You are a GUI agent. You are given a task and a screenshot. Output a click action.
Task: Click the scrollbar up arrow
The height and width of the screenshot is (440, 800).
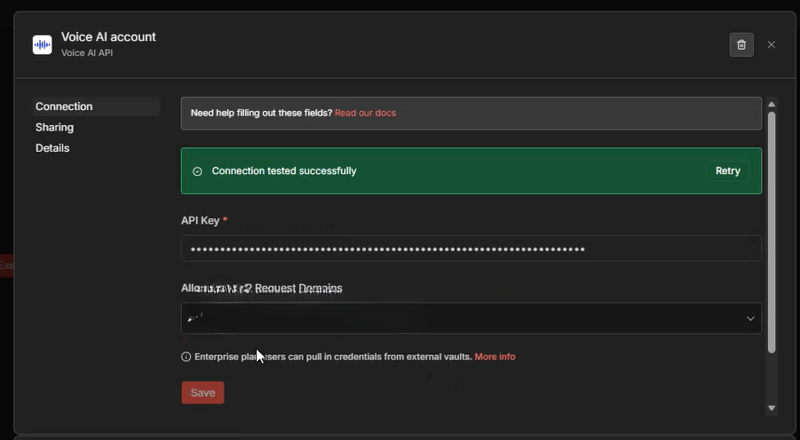point(771,105)
